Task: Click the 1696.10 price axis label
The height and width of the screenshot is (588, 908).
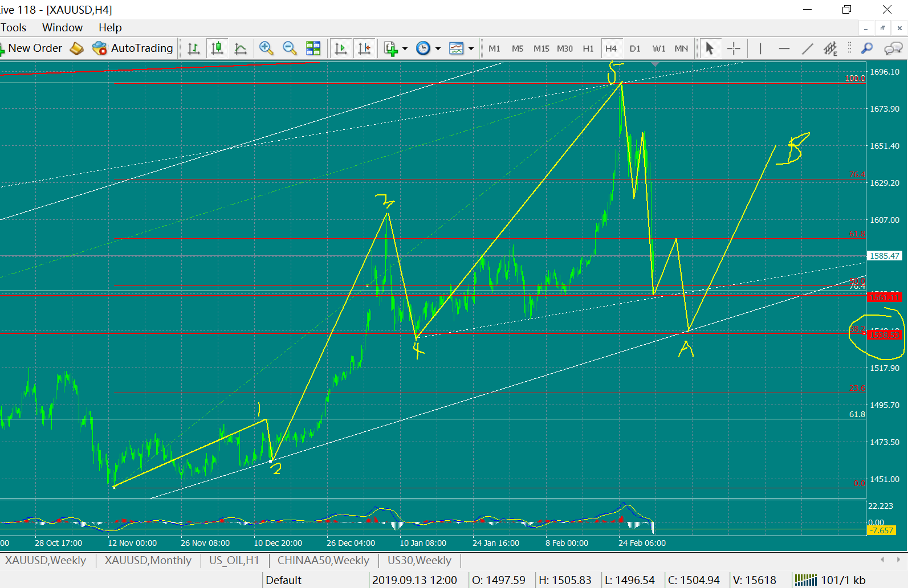Action: point(885,72)
